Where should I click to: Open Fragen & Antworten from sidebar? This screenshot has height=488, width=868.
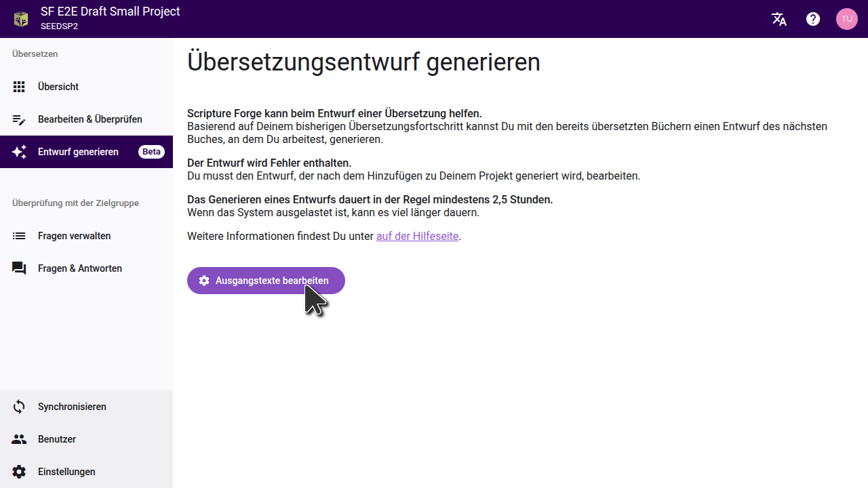click(80, 268)
